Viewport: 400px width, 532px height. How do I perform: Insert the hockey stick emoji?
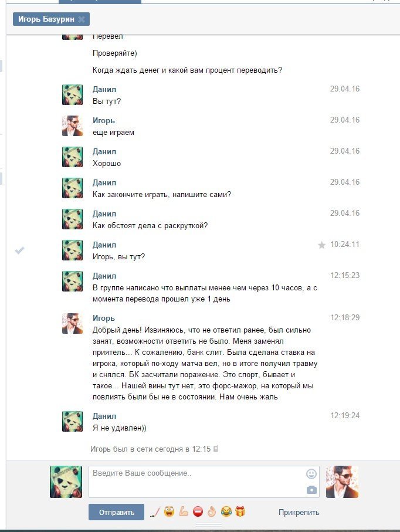(155, 511)
